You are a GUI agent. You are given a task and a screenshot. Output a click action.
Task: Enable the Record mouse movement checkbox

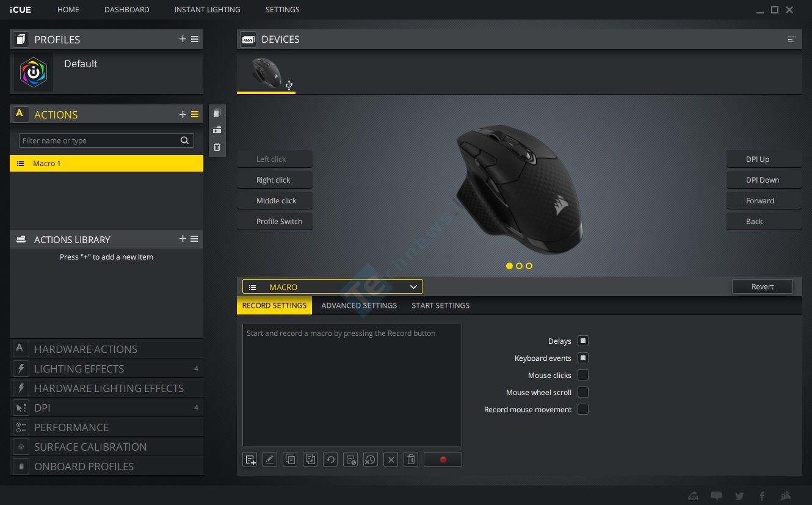pos(583,409)
